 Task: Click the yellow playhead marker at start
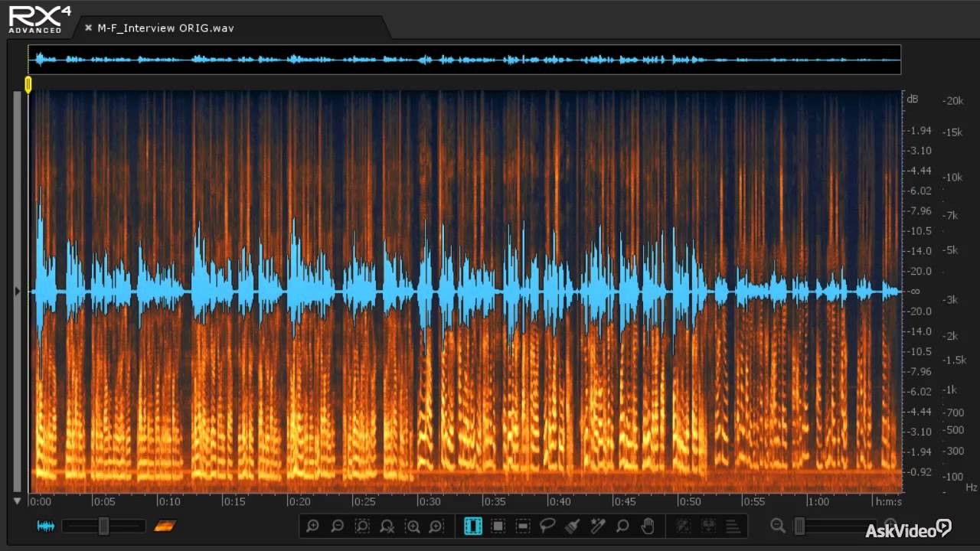[28, 84]
